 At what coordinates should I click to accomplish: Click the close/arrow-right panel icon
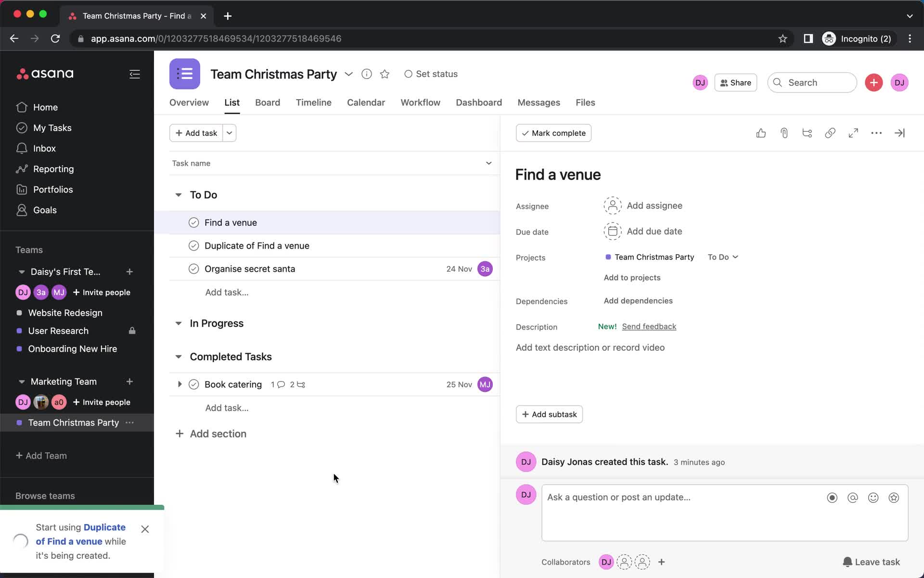coord(900,132)
